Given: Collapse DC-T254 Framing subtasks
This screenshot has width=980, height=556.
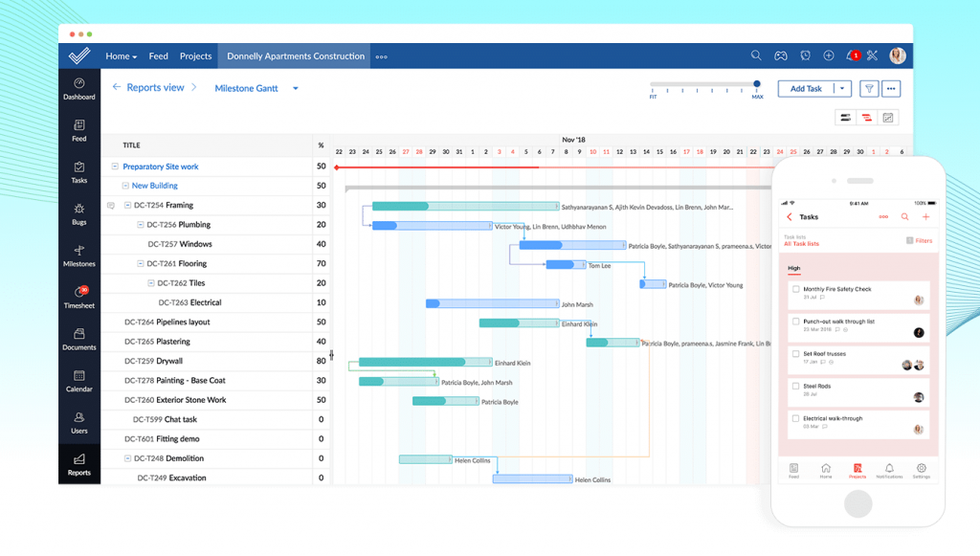Looking at the screenshot, I should coord(127,205).
